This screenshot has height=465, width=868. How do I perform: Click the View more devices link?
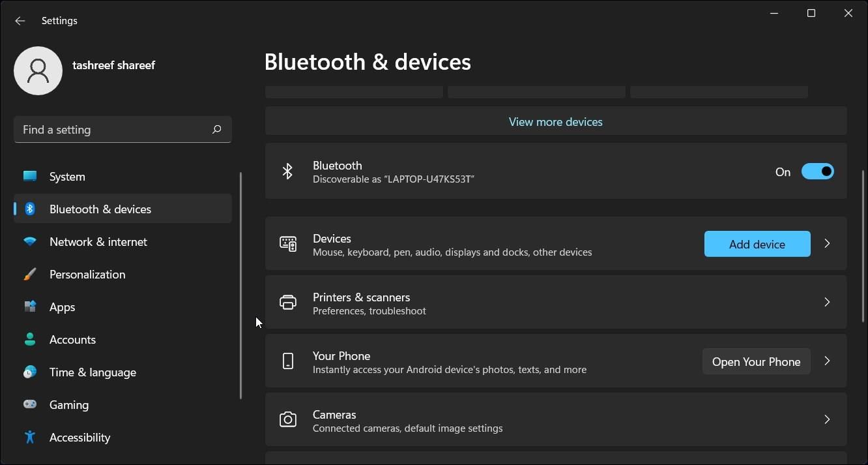pyautogui.click(x=555, y=121)
